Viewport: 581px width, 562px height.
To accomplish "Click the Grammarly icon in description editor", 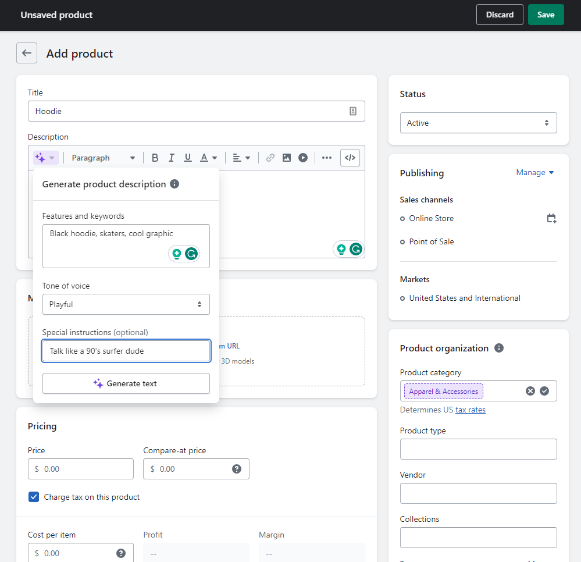I will [x=356, y=249].
